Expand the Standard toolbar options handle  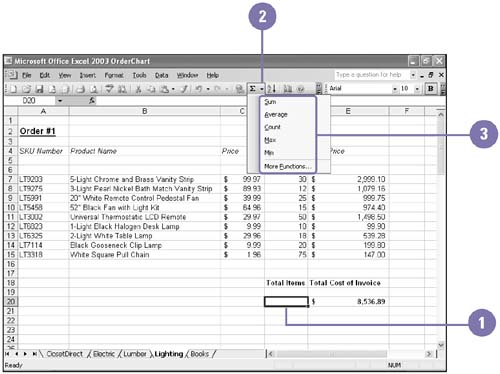(x=319, y=89)
